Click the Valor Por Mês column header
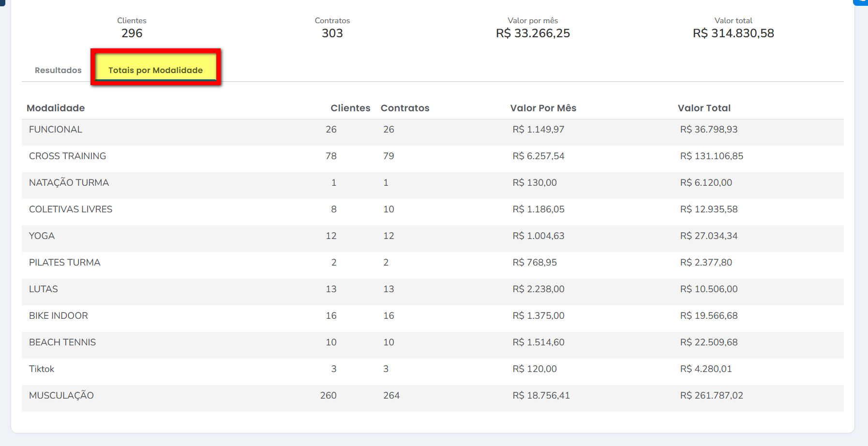868x446 pixels. point(543,108)
